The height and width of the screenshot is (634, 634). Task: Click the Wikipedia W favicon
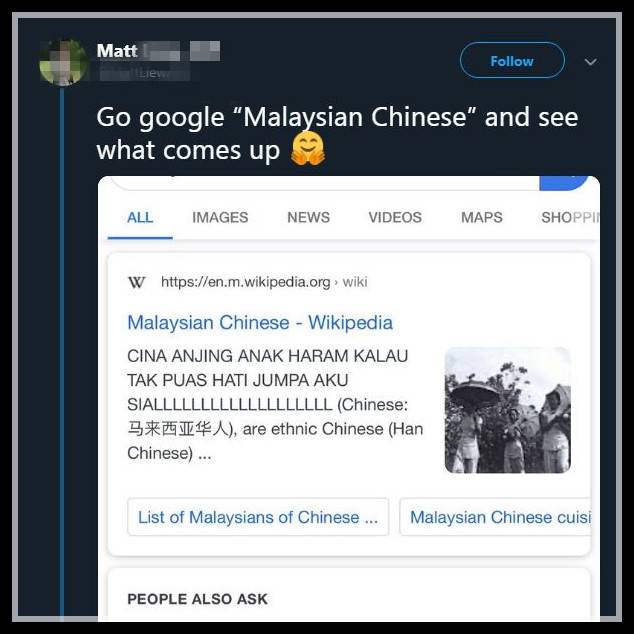pos(137,282)
